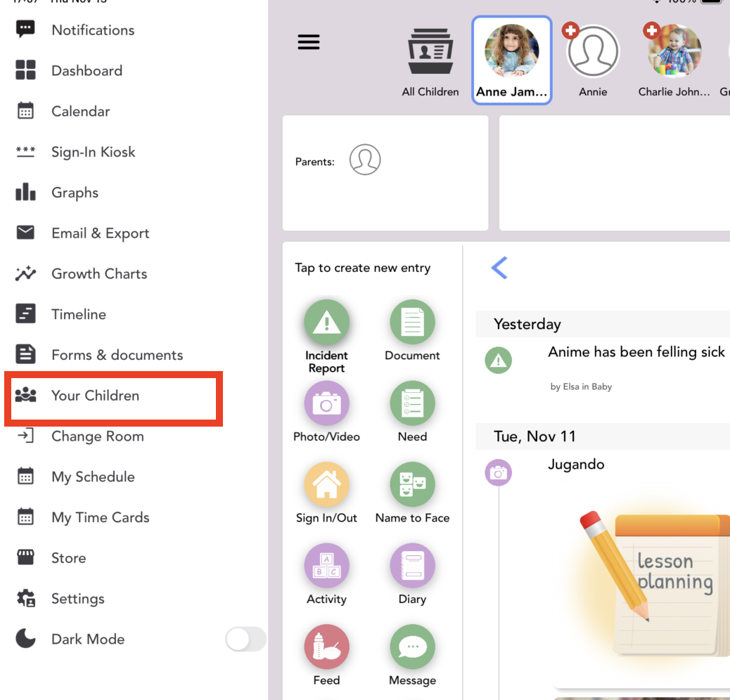Click the Graphs bar chart icon
The width and height of the screenshot is (730, 700).
25,192
